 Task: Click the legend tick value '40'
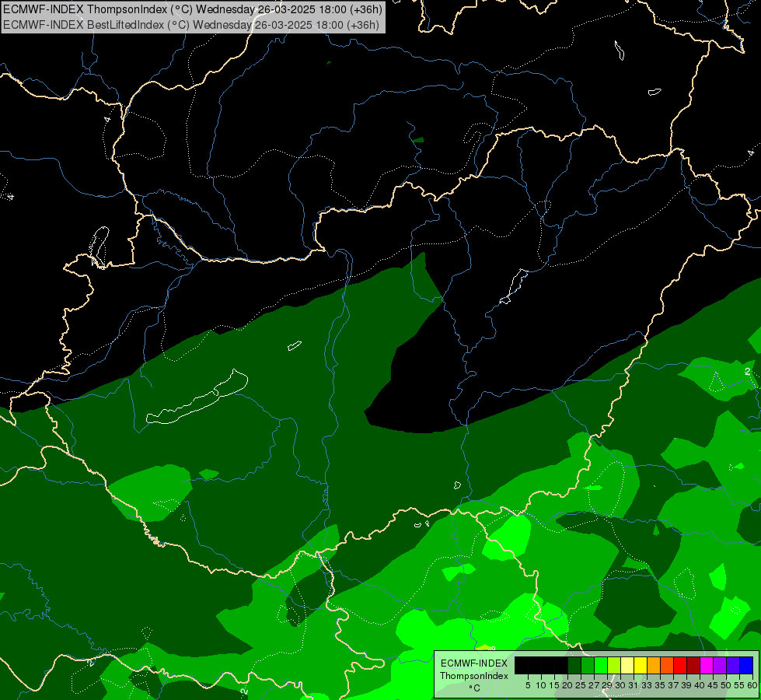coord(700,685)
